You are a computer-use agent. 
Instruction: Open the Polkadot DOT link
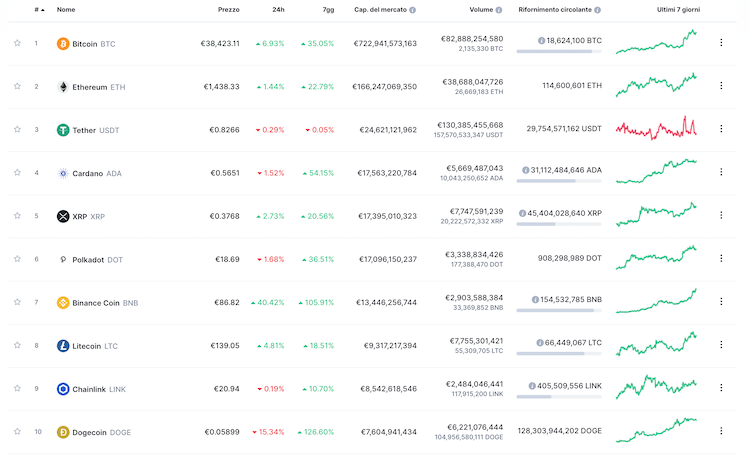click(98, 260)
